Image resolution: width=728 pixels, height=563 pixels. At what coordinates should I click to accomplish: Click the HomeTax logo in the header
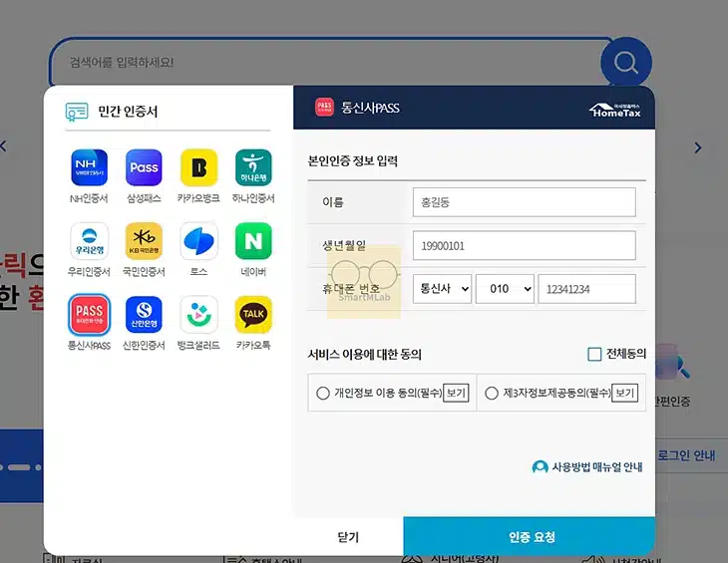tap(615, 111)
